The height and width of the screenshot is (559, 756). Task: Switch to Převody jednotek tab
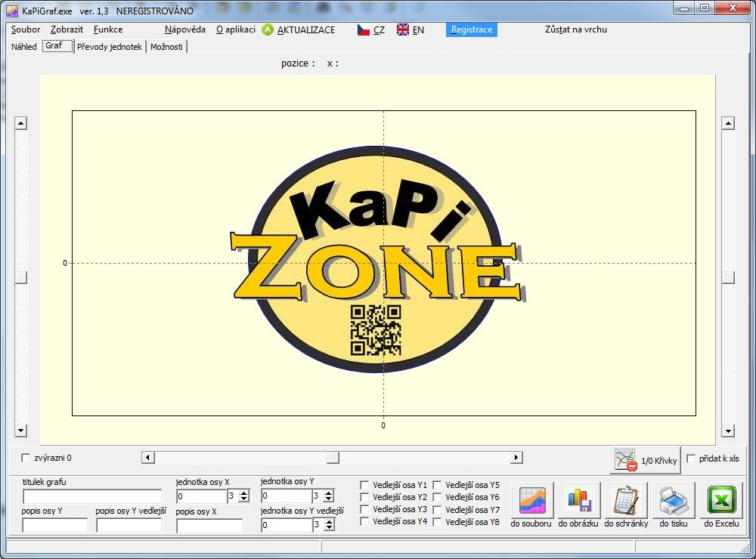[110, 47]
